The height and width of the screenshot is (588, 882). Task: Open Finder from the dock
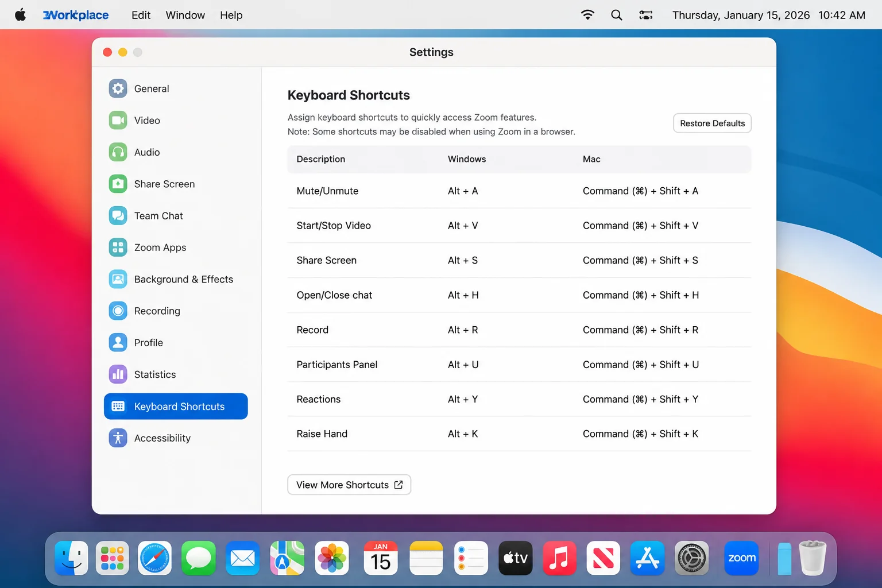[x=71, y=558]
